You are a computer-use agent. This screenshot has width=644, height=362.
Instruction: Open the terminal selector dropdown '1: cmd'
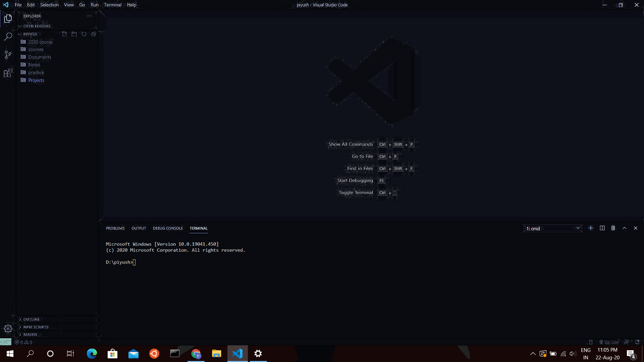[x=552, y=229]
